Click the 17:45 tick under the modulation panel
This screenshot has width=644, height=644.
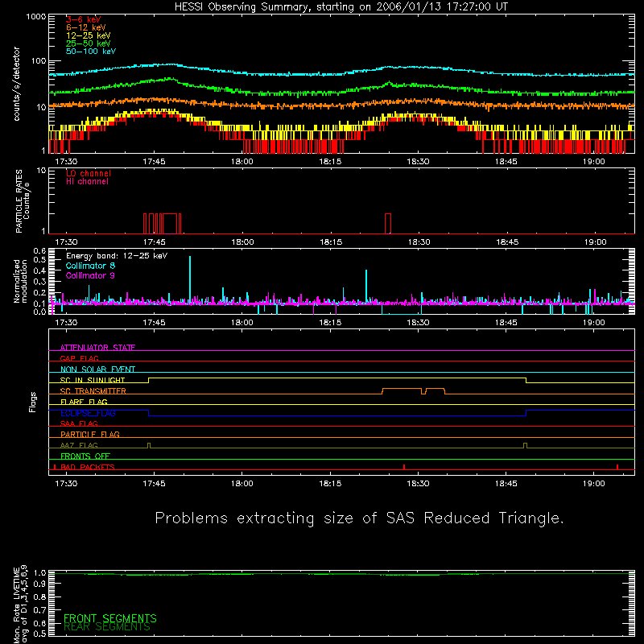point(154,323)
